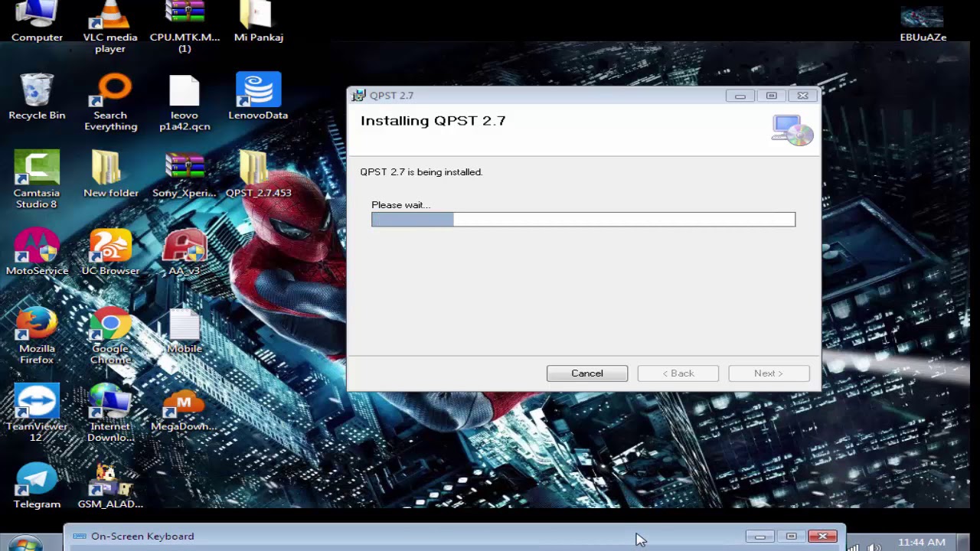The image size is (980, 551).
Task: Open the Mi Pankaj folder
Action: coord(258,21)
